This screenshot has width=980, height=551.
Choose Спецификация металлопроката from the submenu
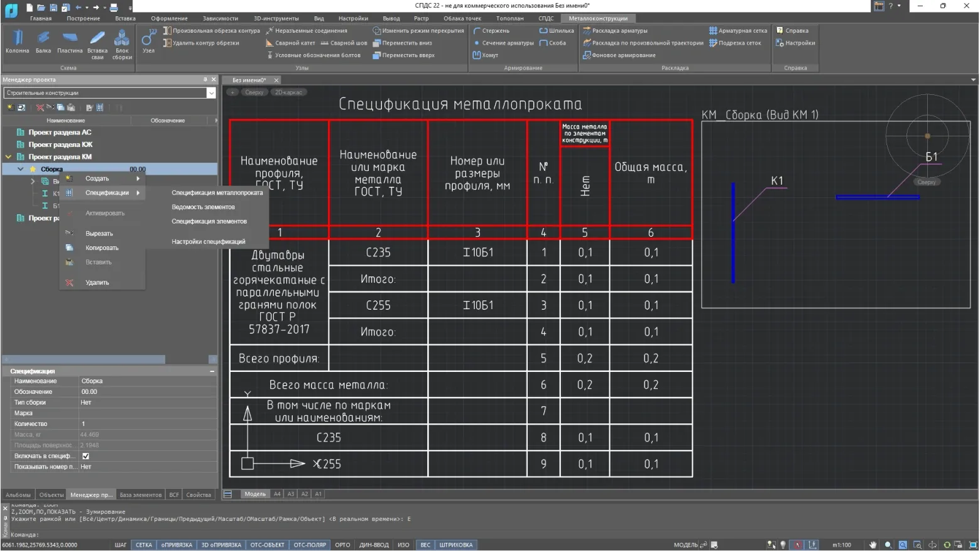tap(217, 193)
